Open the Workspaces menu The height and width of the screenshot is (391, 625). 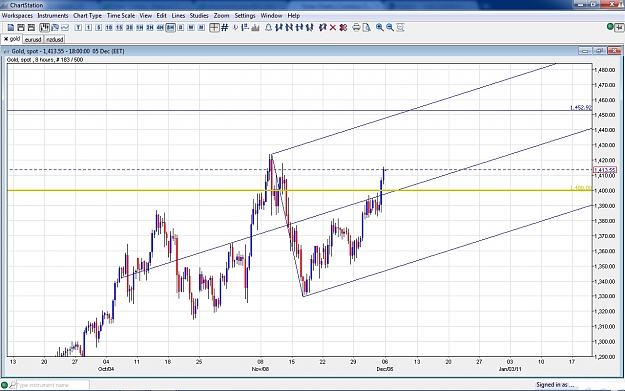coord(17,16)
